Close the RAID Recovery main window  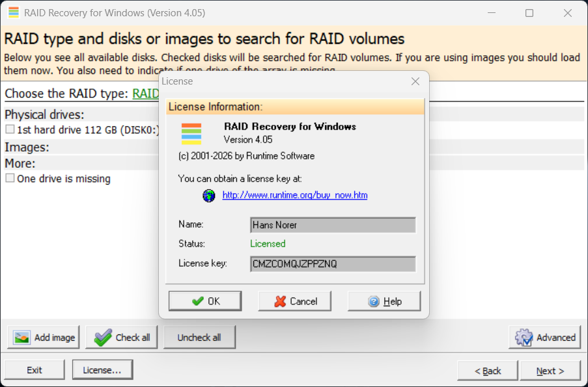pyautogui.click(x=567, y=13)
